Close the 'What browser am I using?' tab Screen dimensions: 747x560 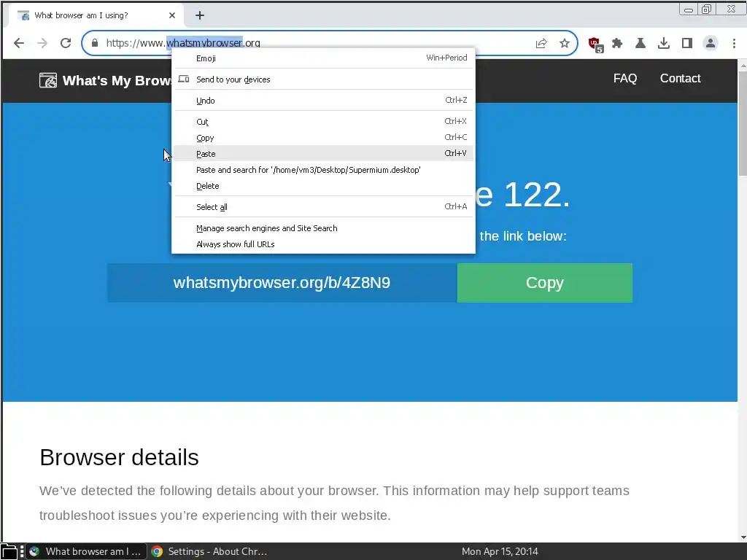click(x=172, y=16)
